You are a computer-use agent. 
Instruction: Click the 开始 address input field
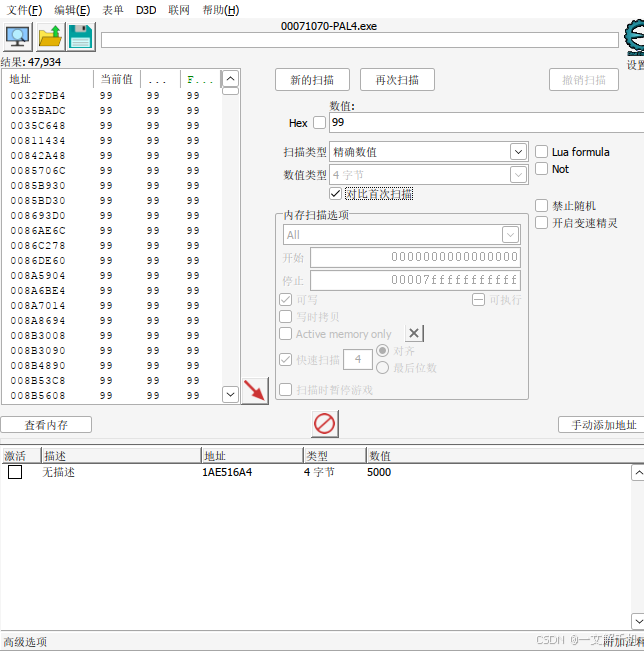click(x=415, y=257)
